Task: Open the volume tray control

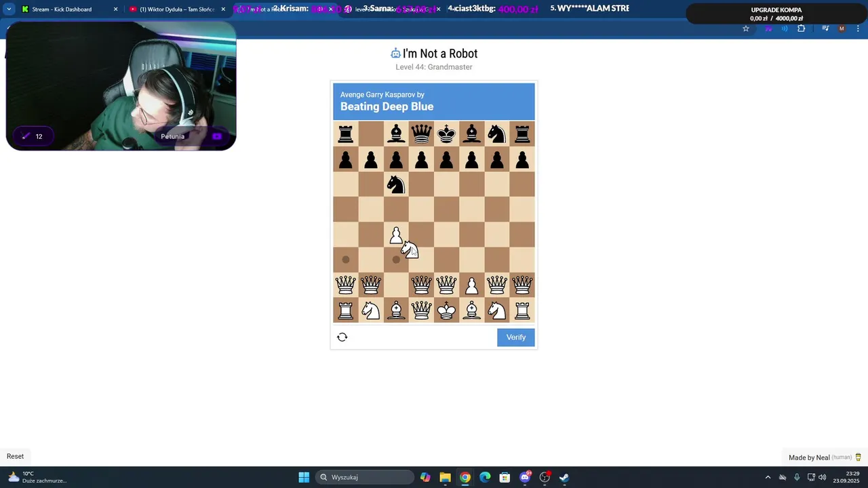Action: coord(823,477)
